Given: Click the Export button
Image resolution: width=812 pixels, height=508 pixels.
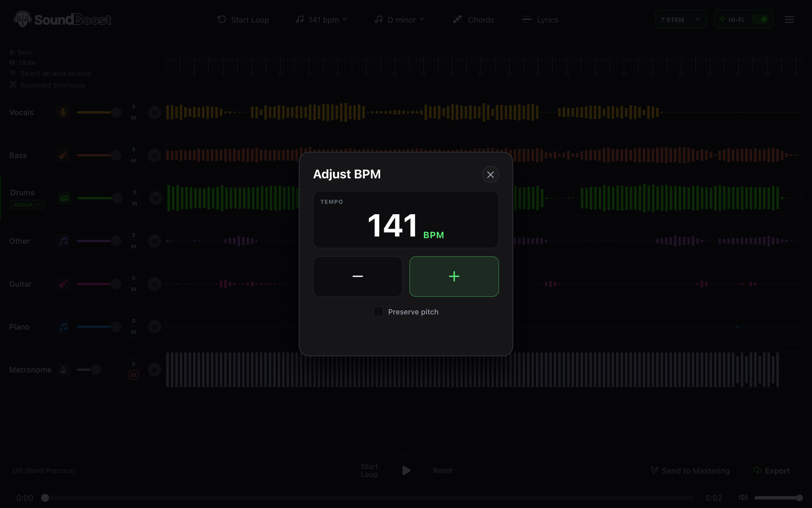Looking at the screenshot, I should (771, 471).
